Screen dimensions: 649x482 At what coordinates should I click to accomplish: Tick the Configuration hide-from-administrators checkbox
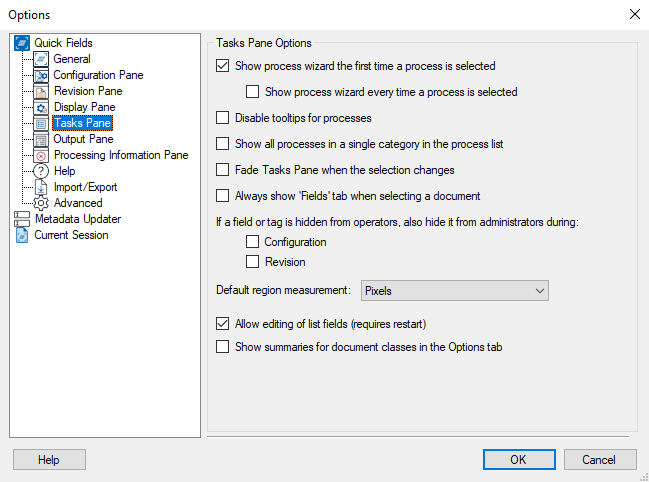pyautogui.click(x=252, y=242)
